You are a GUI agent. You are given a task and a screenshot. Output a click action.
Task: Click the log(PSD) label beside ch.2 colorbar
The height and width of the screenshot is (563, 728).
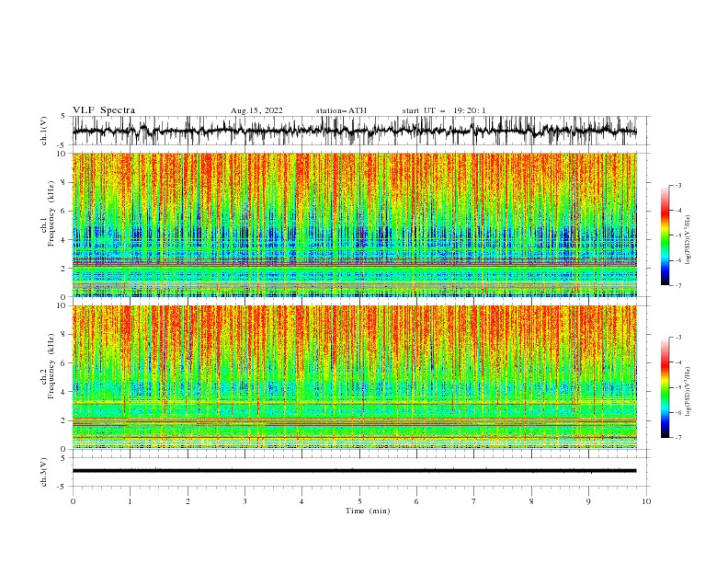pyautogui.click(x=688, y=392)
